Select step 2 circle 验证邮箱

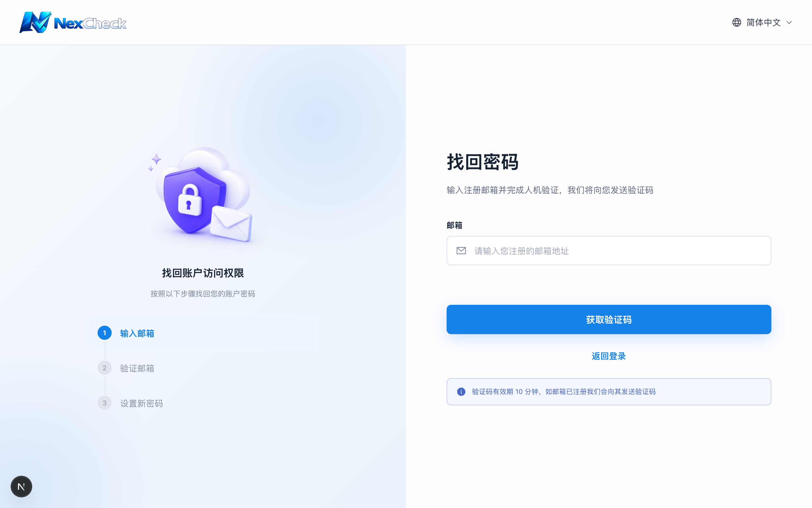(105, 368)
